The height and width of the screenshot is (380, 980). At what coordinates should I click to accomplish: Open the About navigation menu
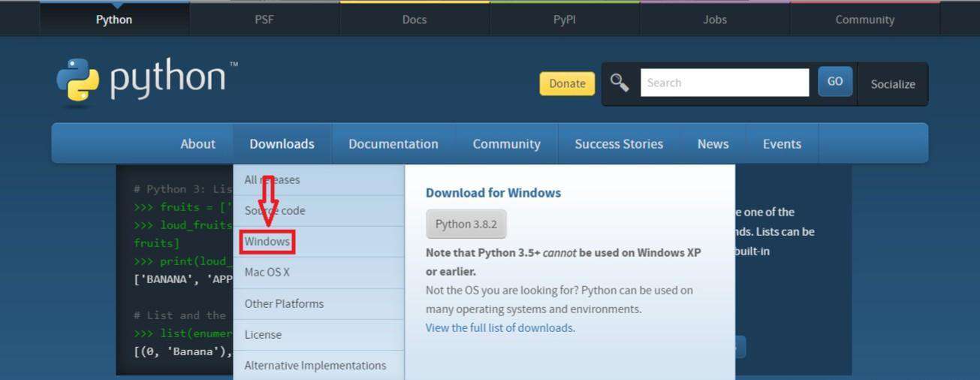tap(198, 143)
